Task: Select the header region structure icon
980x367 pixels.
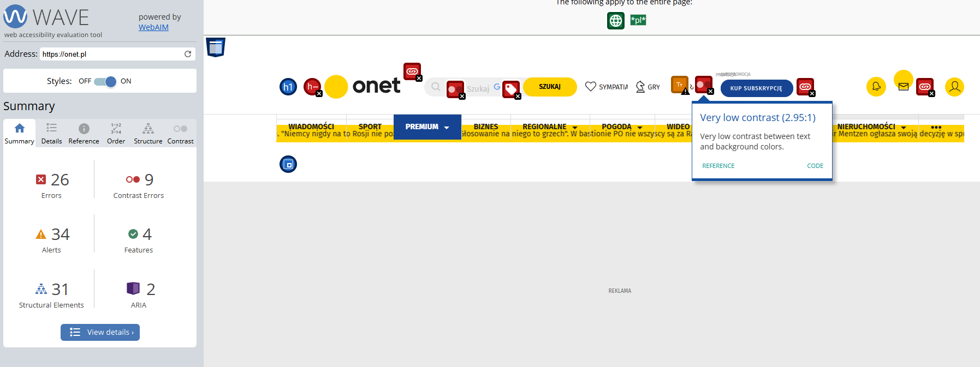Action: coord(216,47)
